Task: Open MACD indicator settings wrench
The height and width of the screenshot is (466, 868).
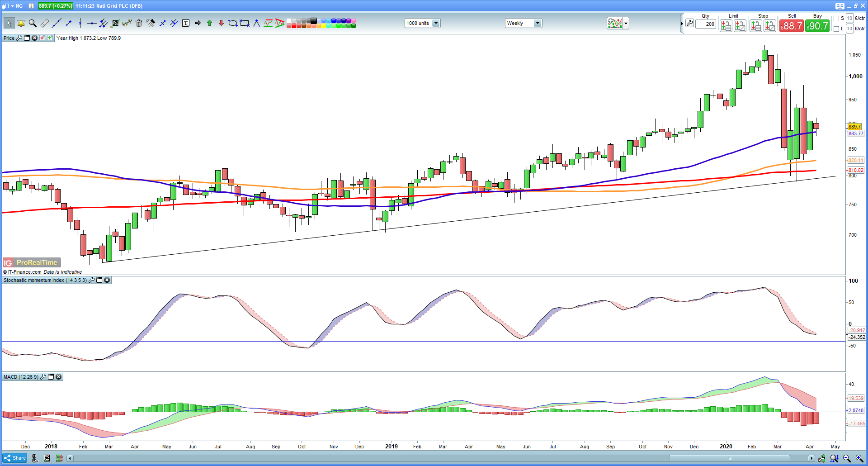Action: [43, 377]
